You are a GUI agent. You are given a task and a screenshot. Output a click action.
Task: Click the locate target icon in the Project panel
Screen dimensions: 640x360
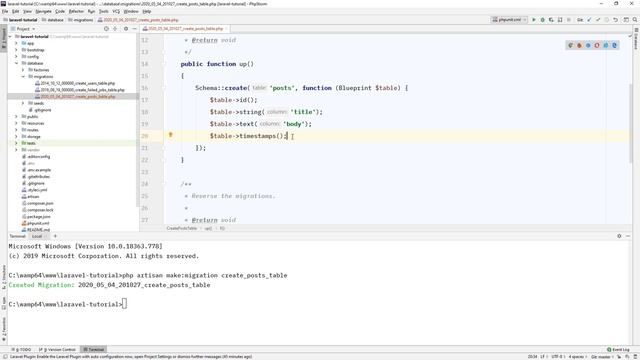[x=106, y=29]
